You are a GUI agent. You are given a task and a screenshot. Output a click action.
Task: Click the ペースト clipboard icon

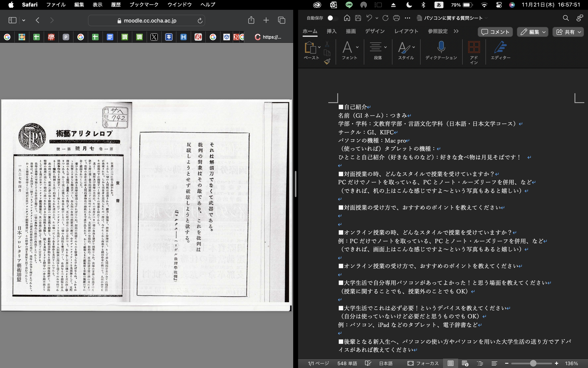[x=310, y=48]
